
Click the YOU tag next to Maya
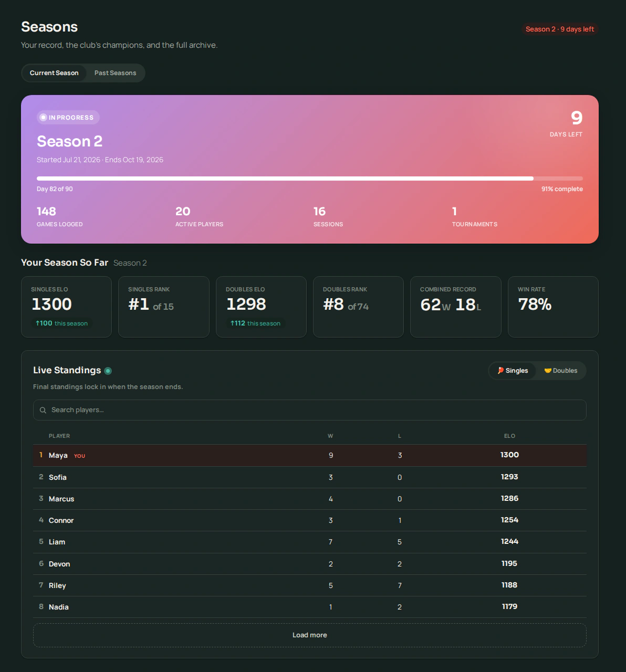tap(79, 456)
